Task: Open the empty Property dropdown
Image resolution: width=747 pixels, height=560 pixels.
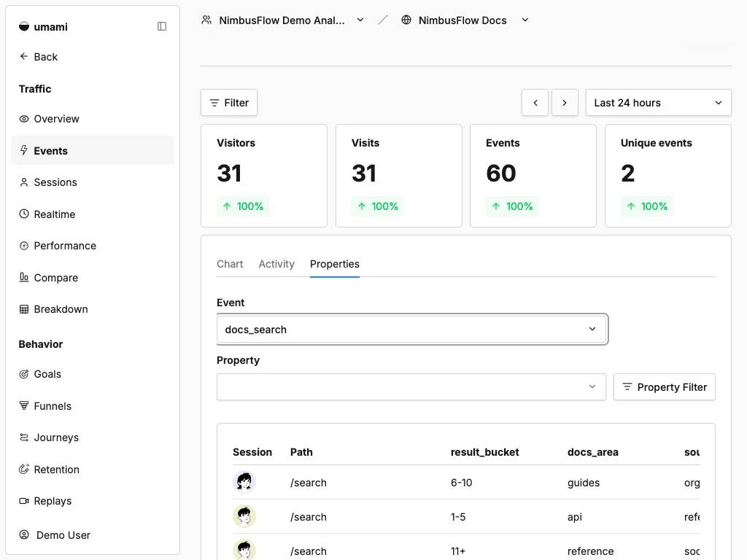Action: click(411, 386)
